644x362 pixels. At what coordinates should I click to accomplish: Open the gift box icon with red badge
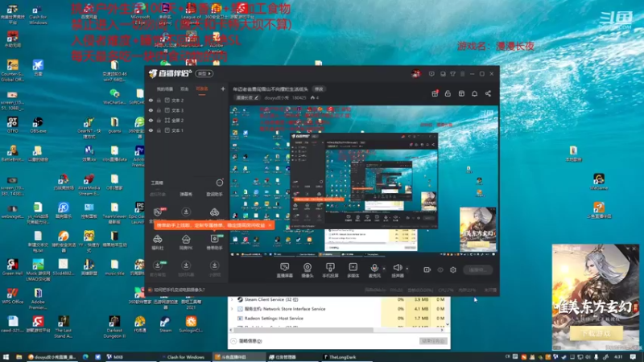click(435, 93)
